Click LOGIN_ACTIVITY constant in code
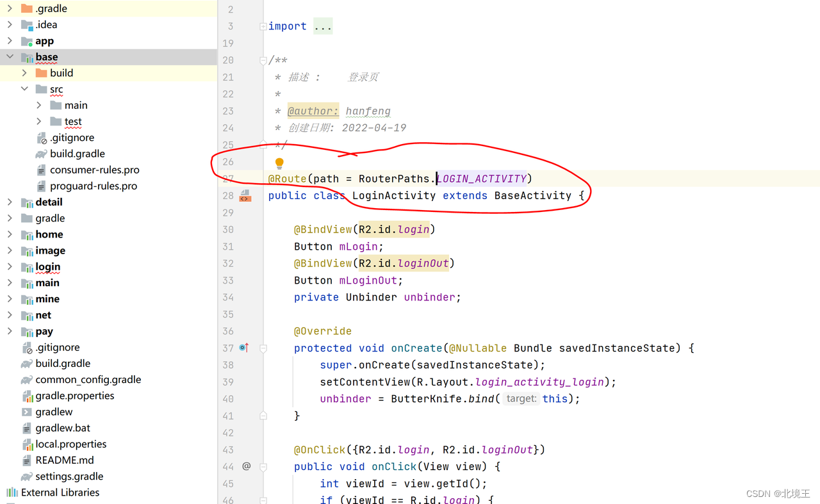This screenshot has width=820, height=504. pyautogui.click(x=481, y=179)
